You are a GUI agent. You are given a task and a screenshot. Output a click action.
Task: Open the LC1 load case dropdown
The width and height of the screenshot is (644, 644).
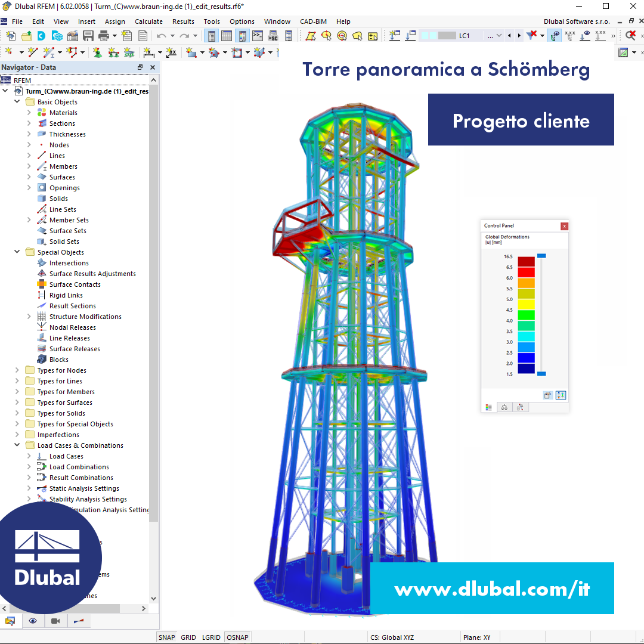(499, 36)
